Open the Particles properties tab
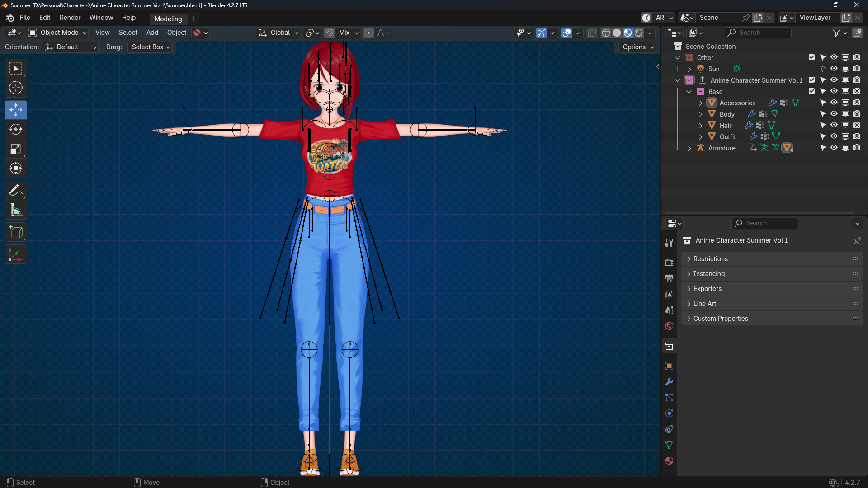The image size is (868, 488). coord(670,398)
